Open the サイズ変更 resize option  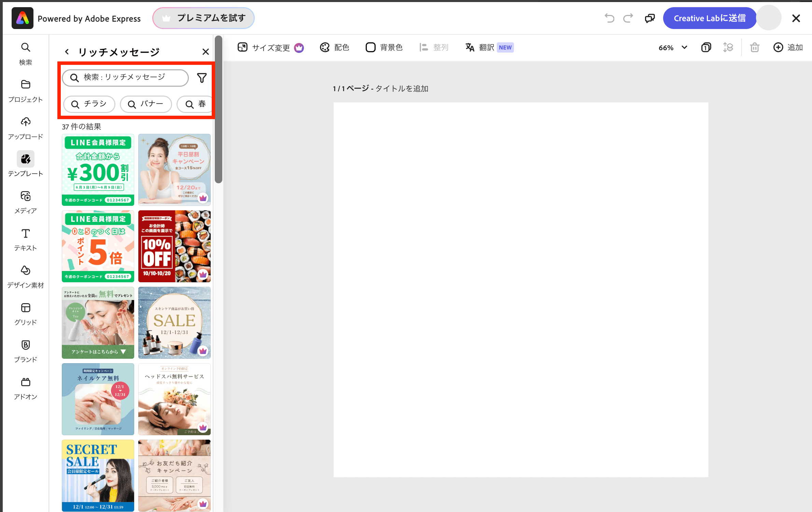click(270, 47)
